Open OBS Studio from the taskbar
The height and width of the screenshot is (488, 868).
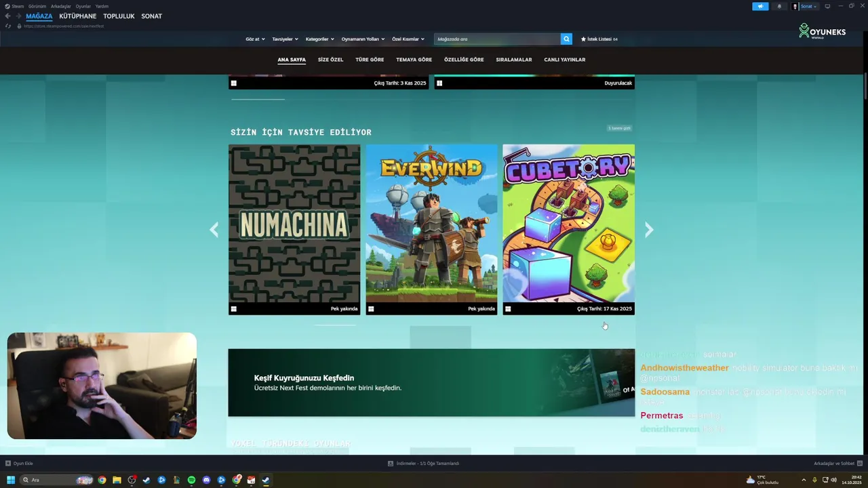click(132, 480)
